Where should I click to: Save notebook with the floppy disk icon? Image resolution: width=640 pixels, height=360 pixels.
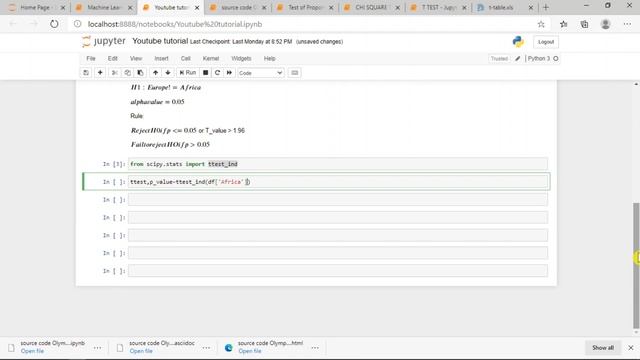(x=86, y=73)
